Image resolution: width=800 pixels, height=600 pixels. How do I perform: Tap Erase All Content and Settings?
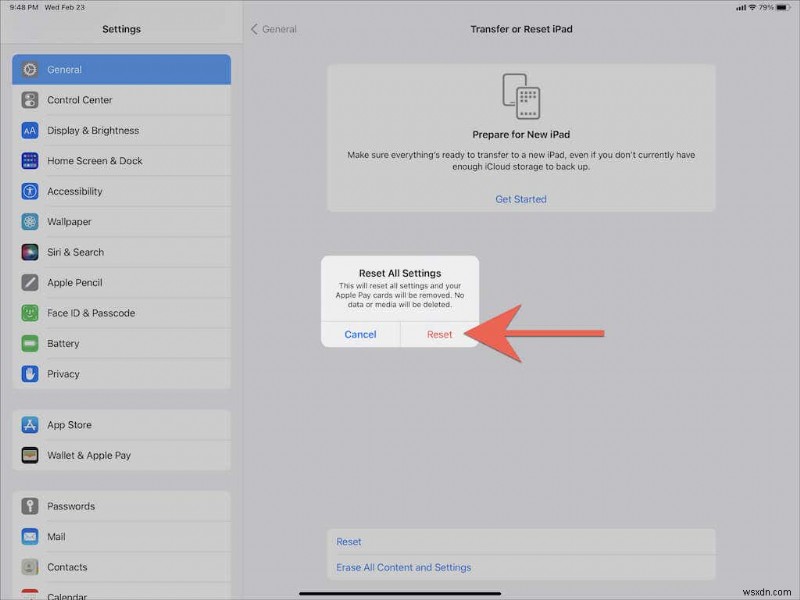click(403, 566)
